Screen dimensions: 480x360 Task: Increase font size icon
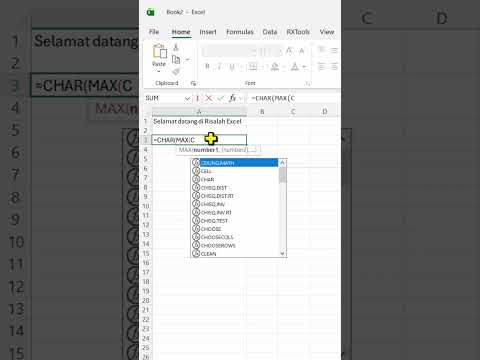click(x=289, y=51)
